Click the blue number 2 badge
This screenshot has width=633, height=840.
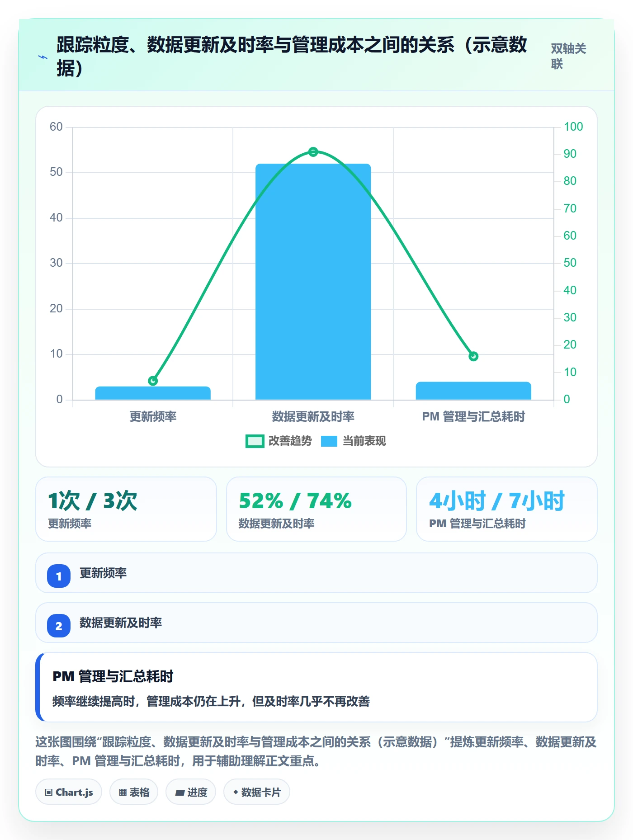[x=59, y=626]
